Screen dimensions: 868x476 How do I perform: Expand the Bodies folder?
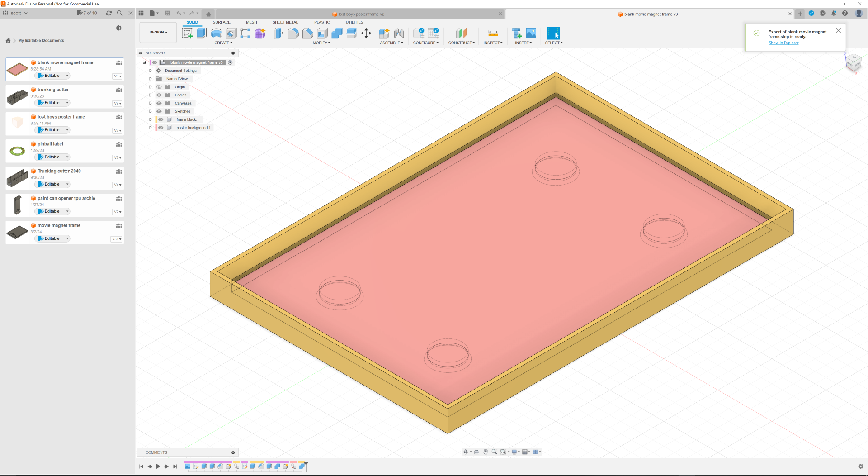tap(151, 95)
